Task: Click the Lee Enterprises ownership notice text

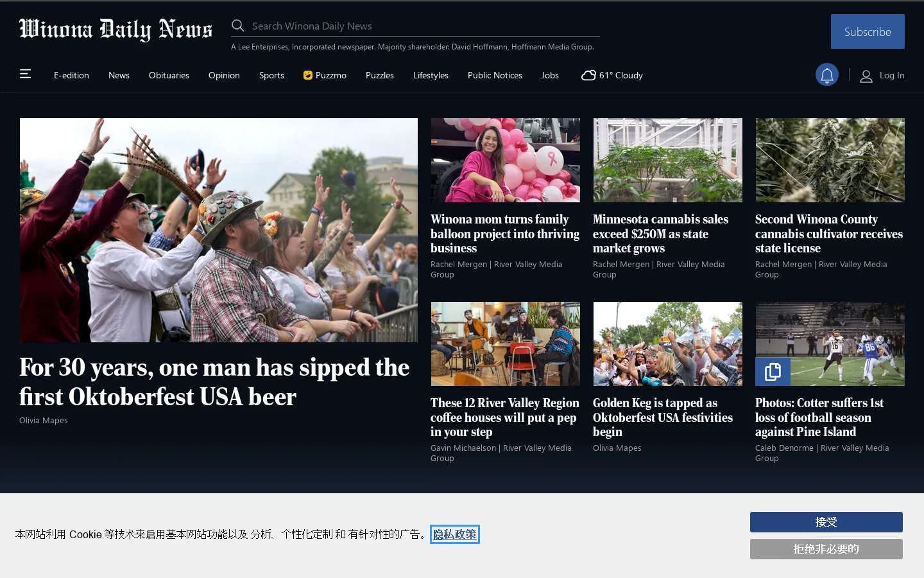Action: (413, 47)
